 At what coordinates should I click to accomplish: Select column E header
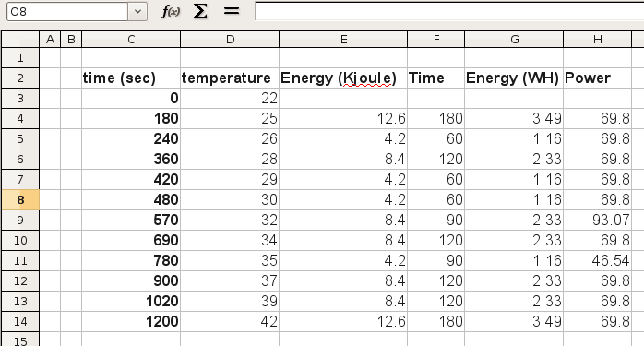point(343,40)
